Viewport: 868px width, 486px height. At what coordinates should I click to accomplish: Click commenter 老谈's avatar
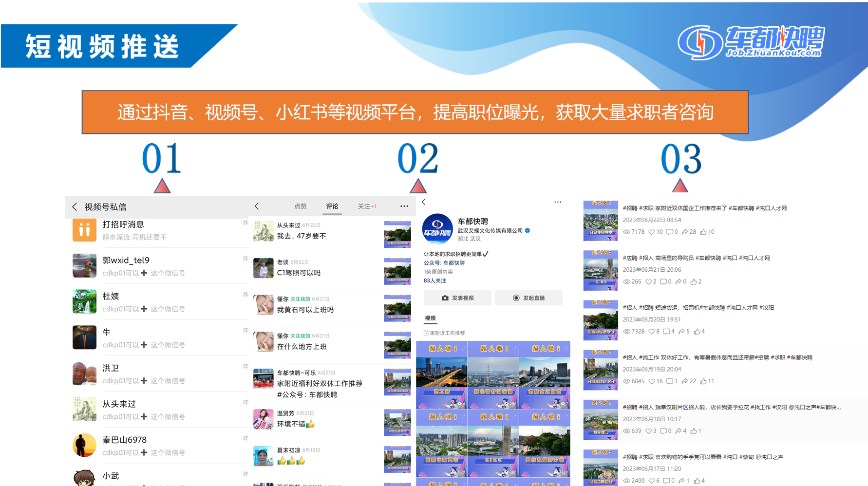click(x=264, y=268)
